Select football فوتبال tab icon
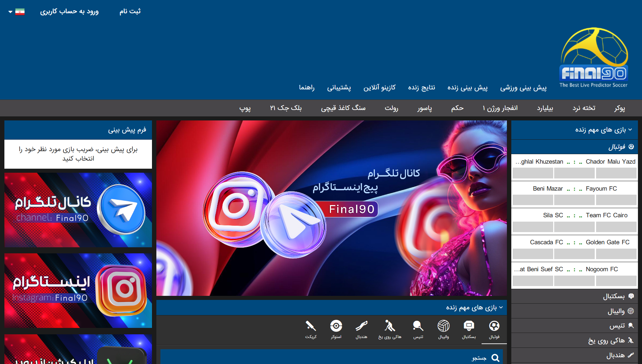The height and width of the screenshot is (364, 642). pyautogui.click(x=494, y=330)
